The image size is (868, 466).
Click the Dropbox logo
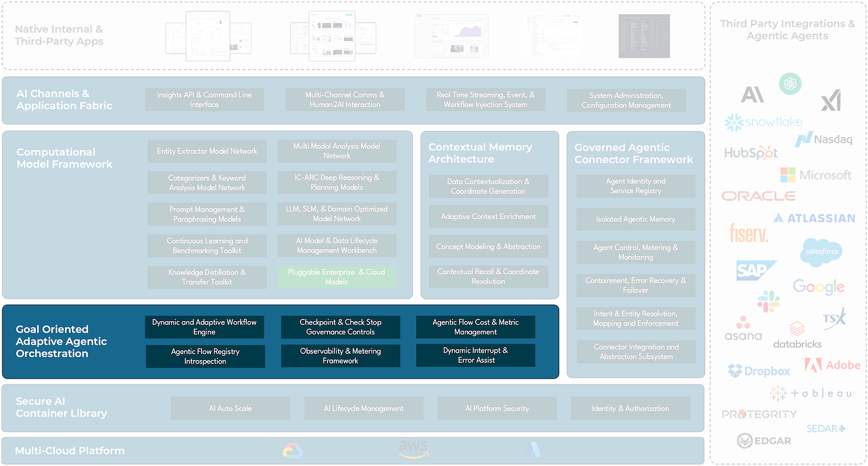pyautogui.click(x=759, y=371)
